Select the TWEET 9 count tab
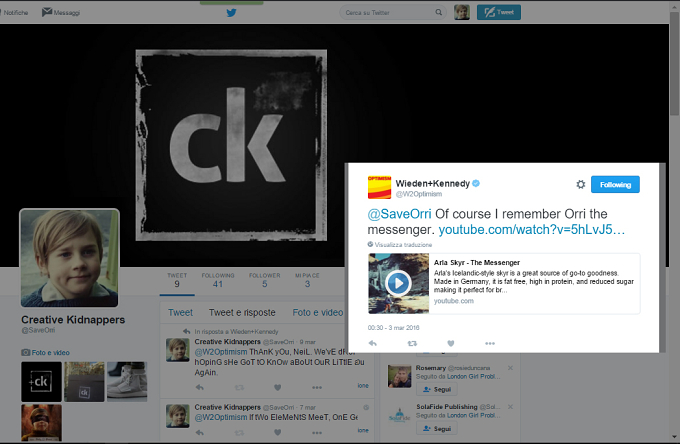Image resolution: width=680 pixels, height=444 pixels. pyautogui.click(x=177, y=281)
